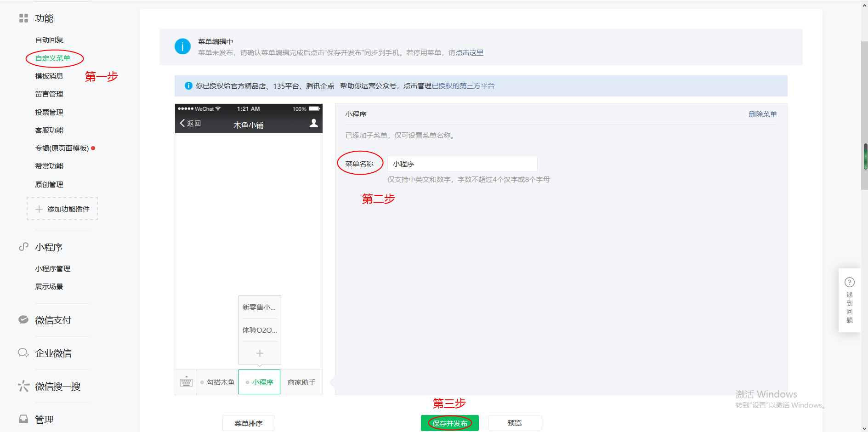Click the 管理 inbox icon

click(x=23, y=419)
